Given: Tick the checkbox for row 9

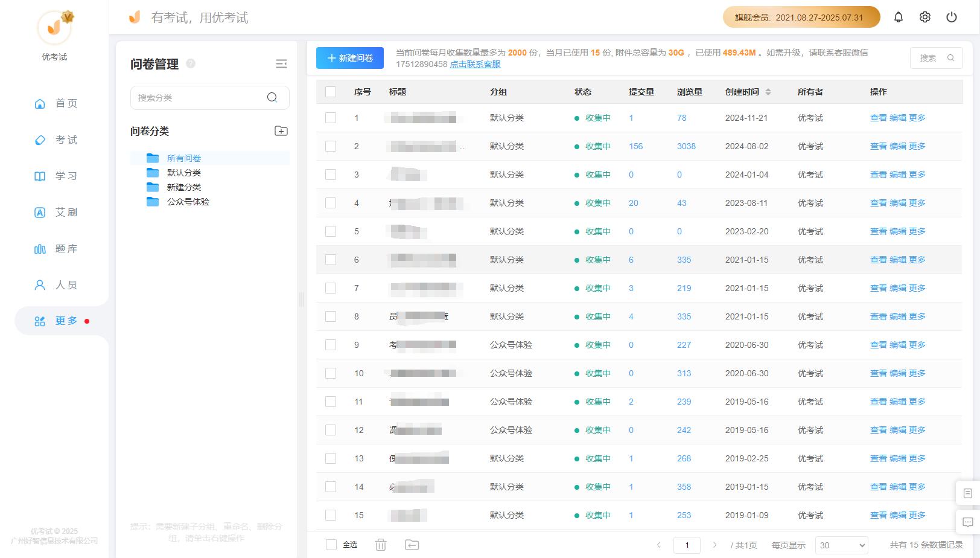Looking at the screenshot, I should [331, 345].
